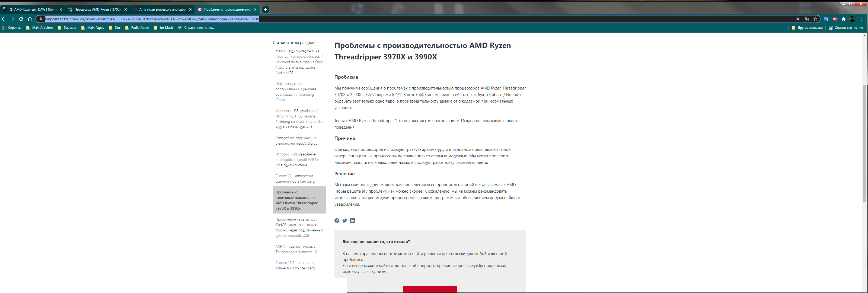868x293 pixels.
Task: Open the Main Arbeiten bookmark folder
Action: point(39,28)
